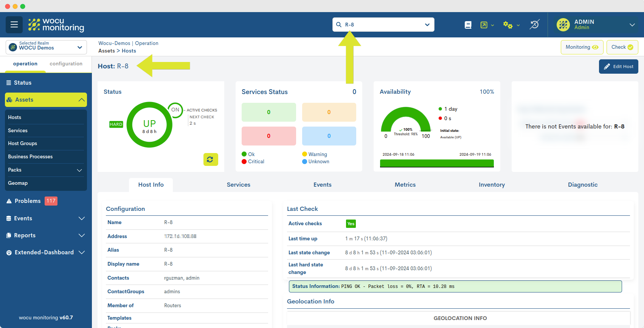
Task: Expand the Extended-Dashboard section
Action: tap(82, 252)
